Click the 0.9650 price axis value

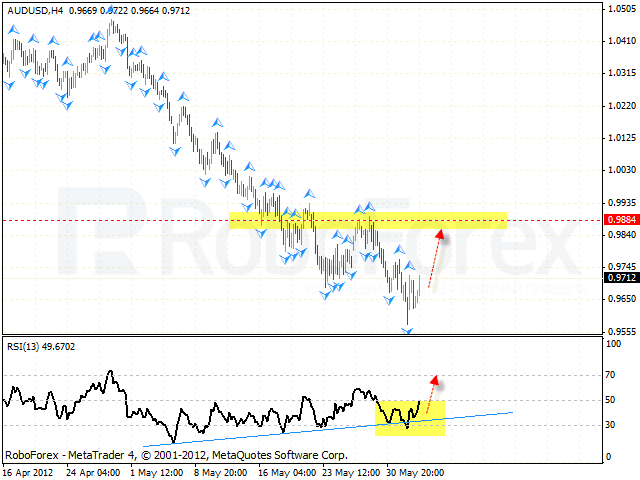pyautogui.click(x=622, y=299)
